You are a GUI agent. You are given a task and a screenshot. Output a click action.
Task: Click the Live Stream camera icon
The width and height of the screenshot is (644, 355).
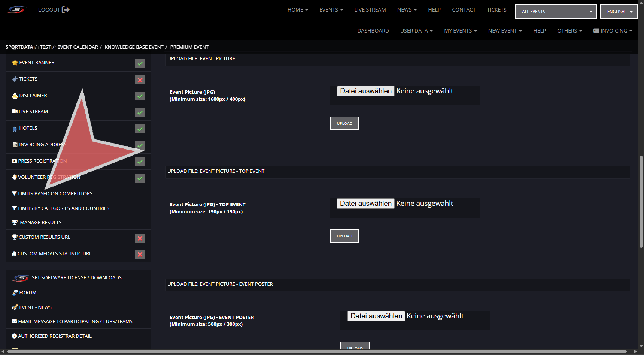(15, 112)
